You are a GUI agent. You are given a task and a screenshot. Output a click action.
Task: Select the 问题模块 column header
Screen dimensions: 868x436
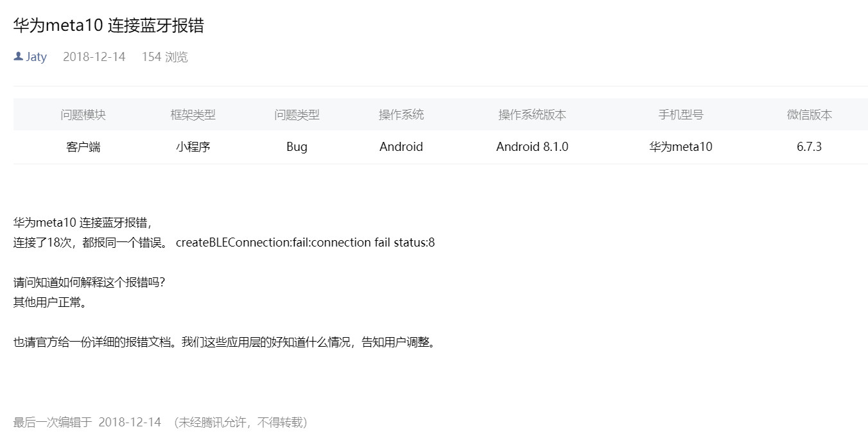[83, 115]
